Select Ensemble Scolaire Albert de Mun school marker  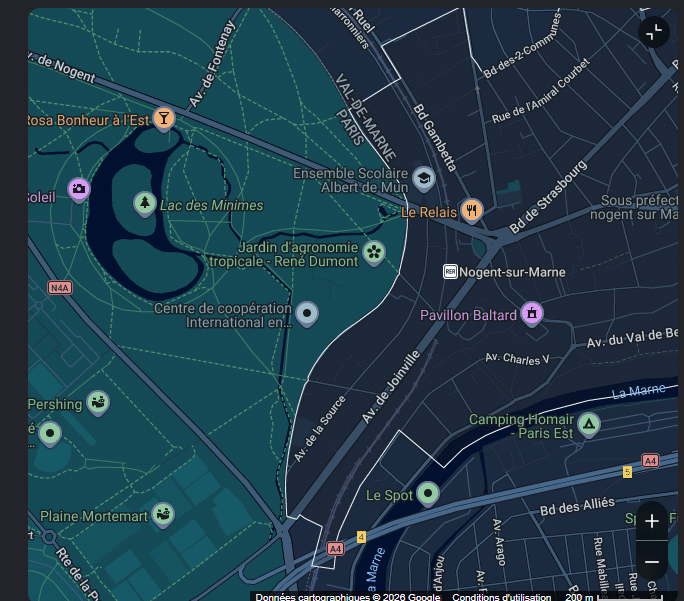coord(424,179)
